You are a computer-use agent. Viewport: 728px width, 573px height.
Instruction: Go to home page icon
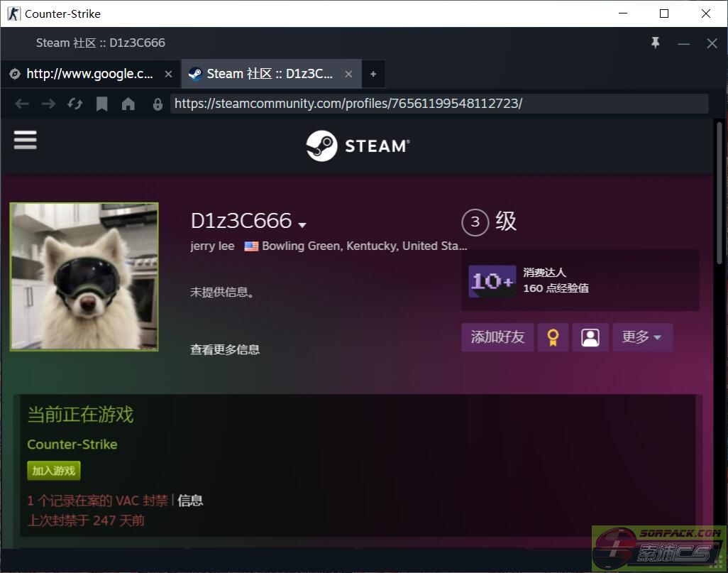coord(128,104)
